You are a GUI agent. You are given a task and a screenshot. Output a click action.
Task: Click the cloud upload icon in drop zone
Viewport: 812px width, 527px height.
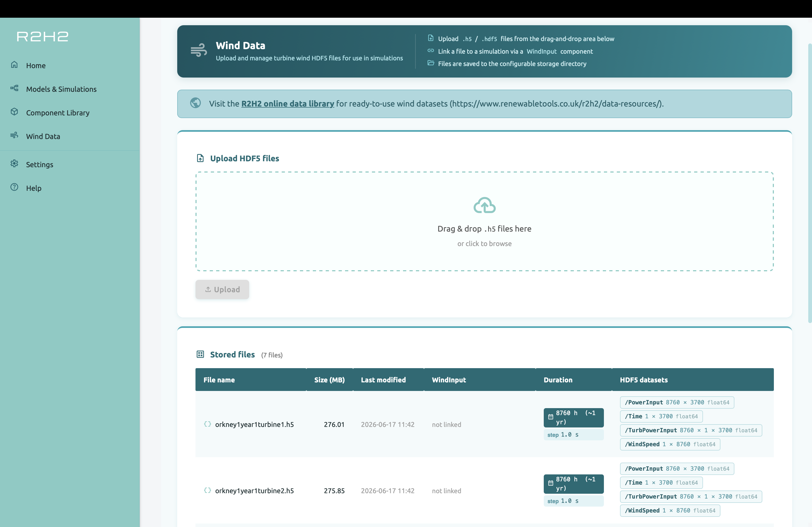point(484,205)
